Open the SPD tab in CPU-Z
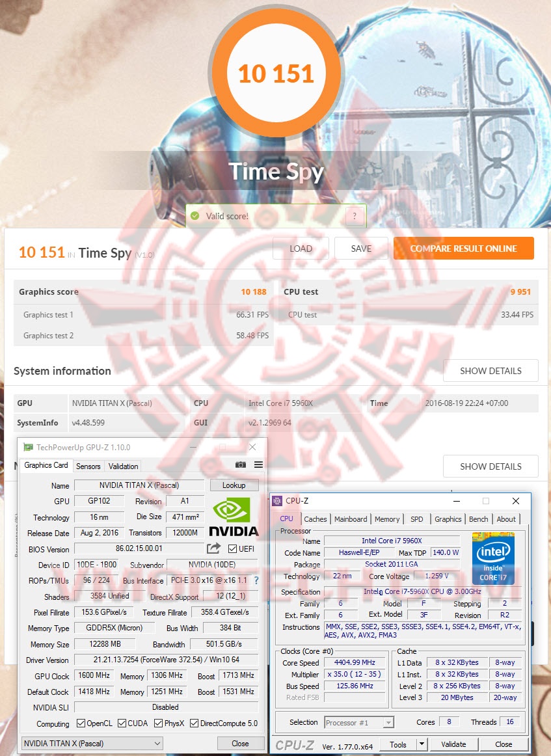The width and height of the screenshot is (551, 756). [417, 519]
